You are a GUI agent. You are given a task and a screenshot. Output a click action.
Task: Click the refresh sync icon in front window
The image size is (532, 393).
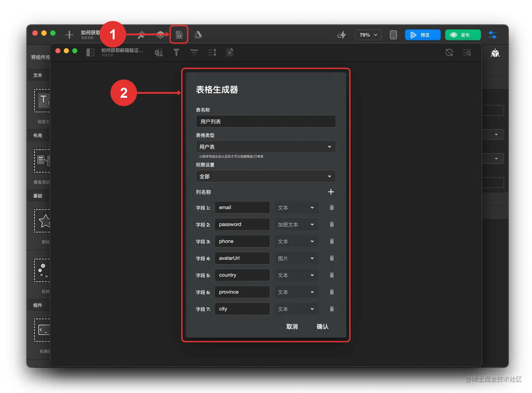449,53
